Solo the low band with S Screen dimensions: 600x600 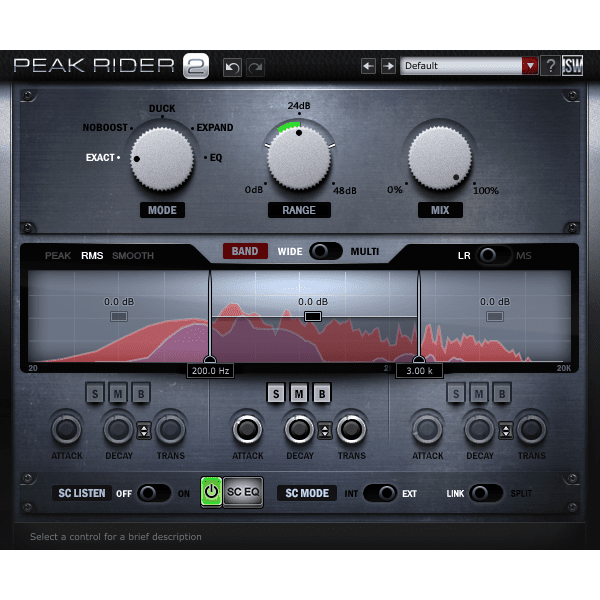click(x=95, y=393)
